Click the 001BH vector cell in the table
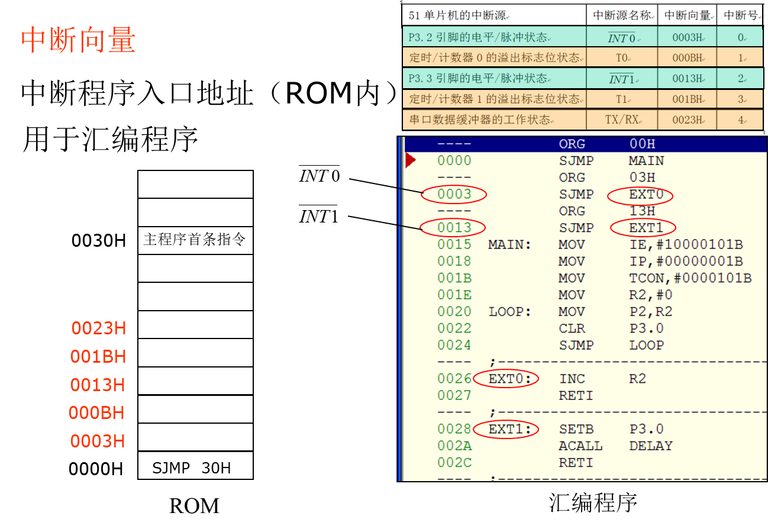768x532 pixels. point(688,99)
